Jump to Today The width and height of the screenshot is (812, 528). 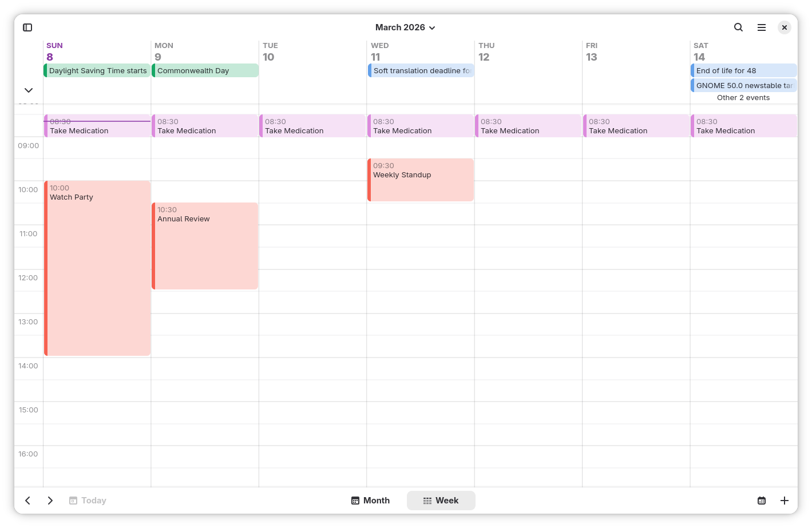88,501
